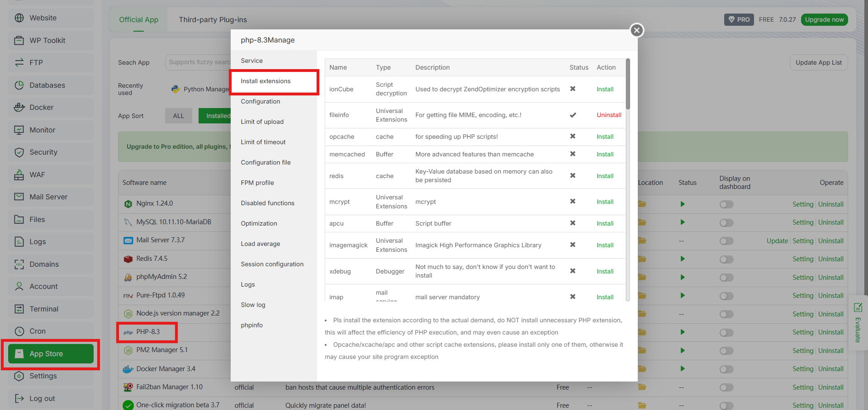Toggle dashboard display for MySQL row

click(x=726, y=223)
